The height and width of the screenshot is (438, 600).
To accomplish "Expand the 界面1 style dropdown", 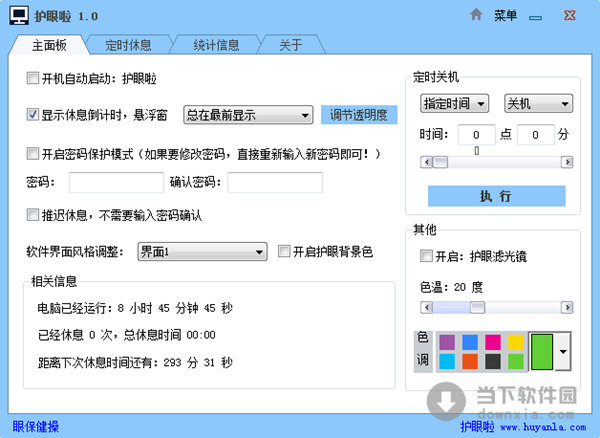I will click(202, 252).
